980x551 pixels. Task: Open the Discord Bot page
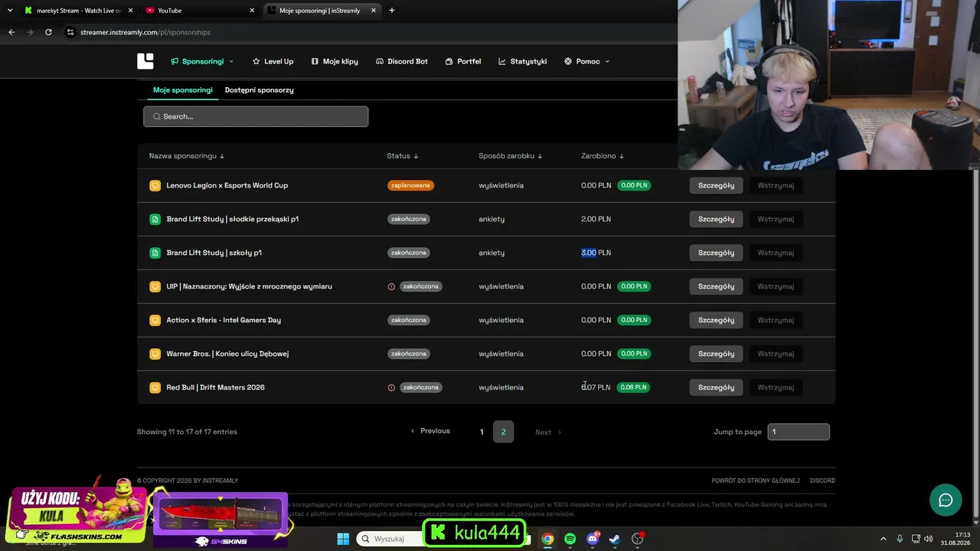tap(401, 61)
